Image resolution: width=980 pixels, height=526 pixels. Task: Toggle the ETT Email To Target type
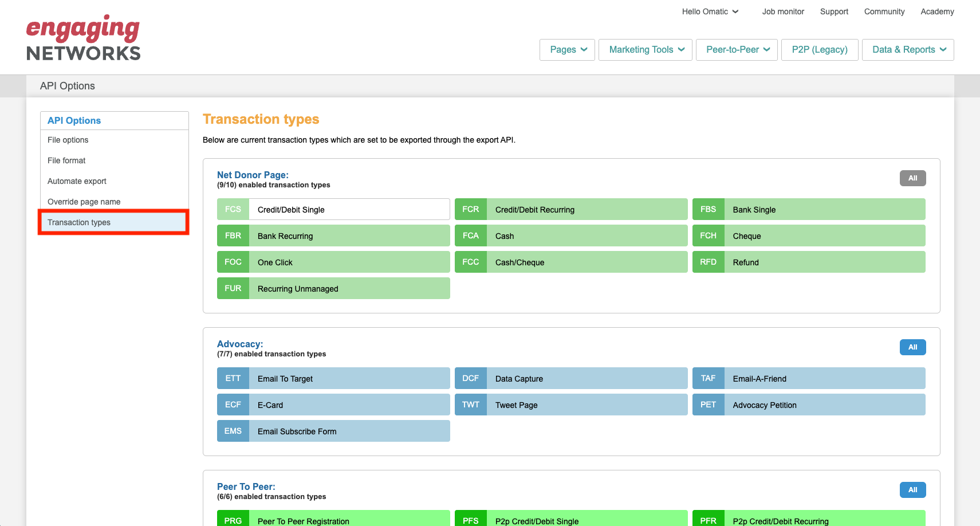[333, 378]
